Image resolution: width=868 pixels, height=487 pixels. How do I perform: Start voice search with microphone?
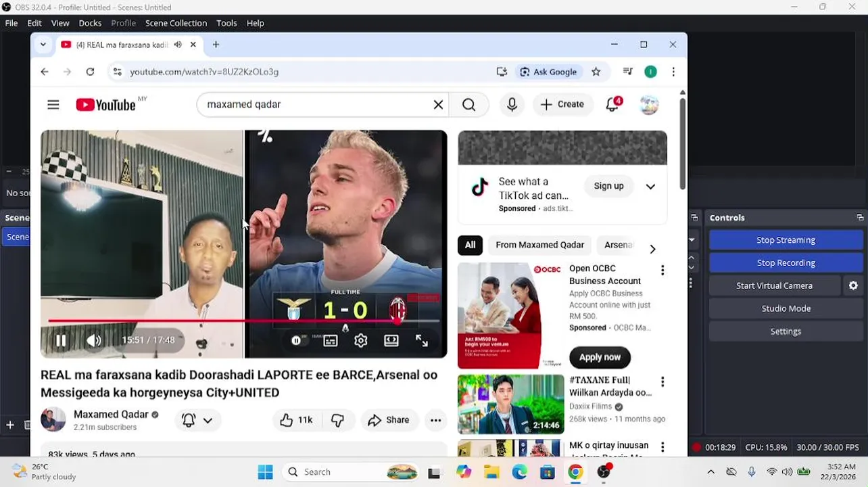tap(512, 105)
